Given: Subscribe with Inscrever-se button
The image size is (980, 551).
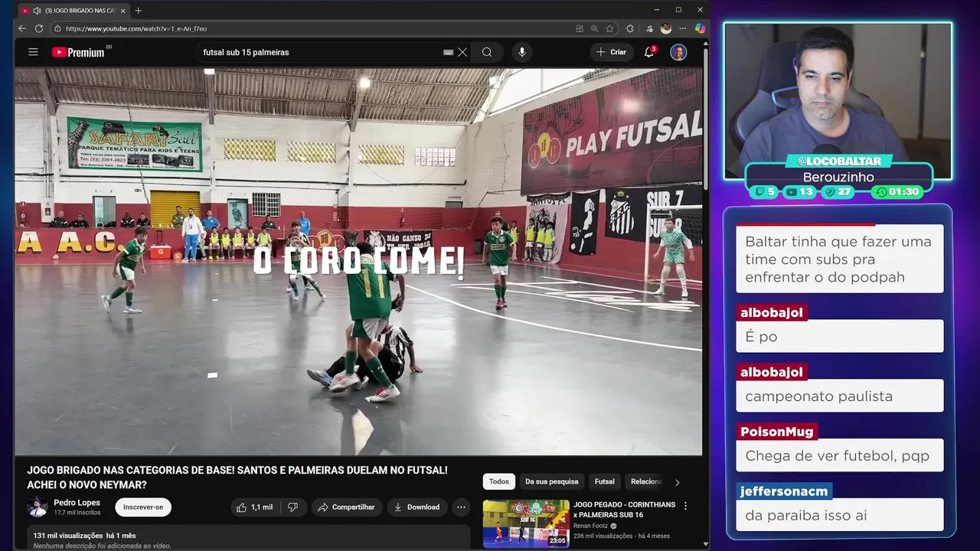Looking at the screenshot, I should pos(143,507).
